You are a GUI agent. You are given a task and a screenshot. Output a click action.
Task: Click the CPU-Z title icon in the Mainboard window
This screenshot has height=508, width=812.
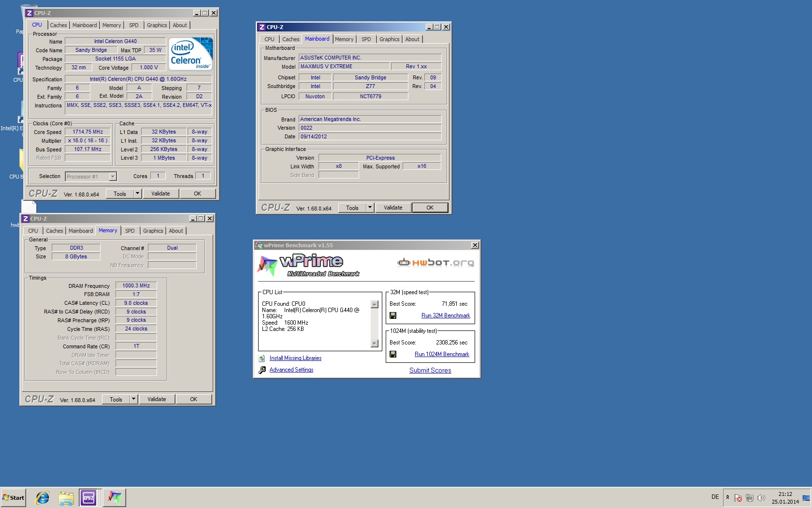coord(262,27)
